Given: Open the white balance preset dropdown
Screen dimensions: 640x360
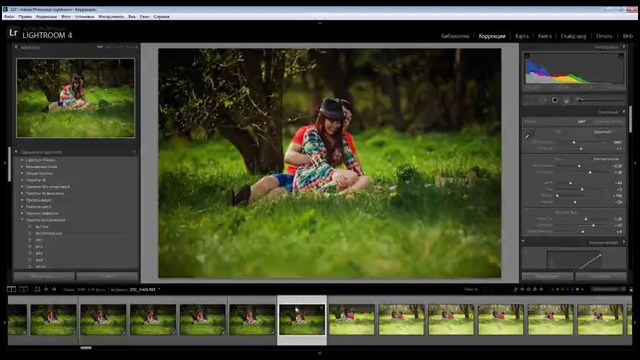Looking at the screenshot, I should [x=603, y=132].
